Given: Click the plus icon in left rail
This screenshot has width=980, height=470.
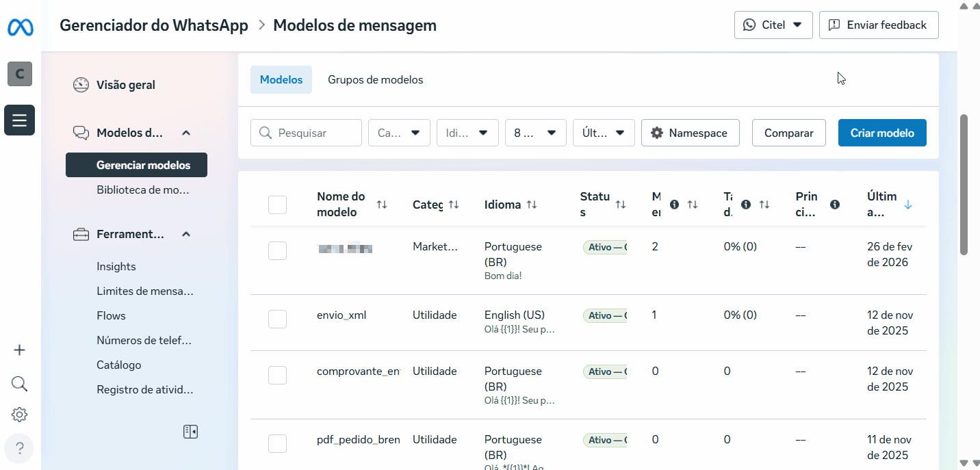Looking at the screenshot, I should tap(19, 350).
